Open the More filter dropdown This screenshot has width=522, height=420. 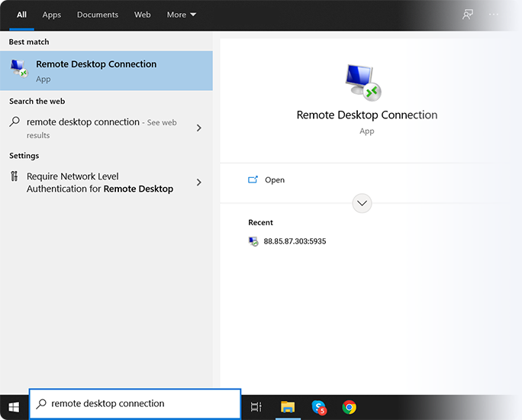tap(182, 15)
